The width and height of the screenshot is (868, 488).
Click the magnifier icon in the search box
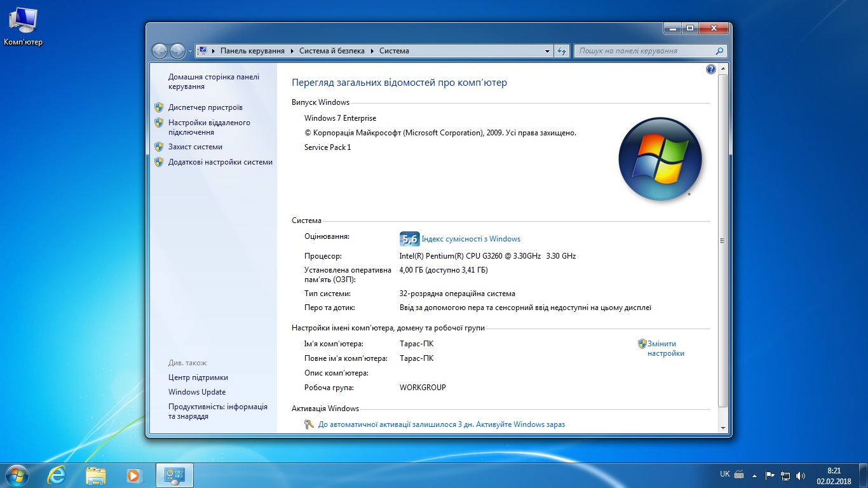pos(719,51)
